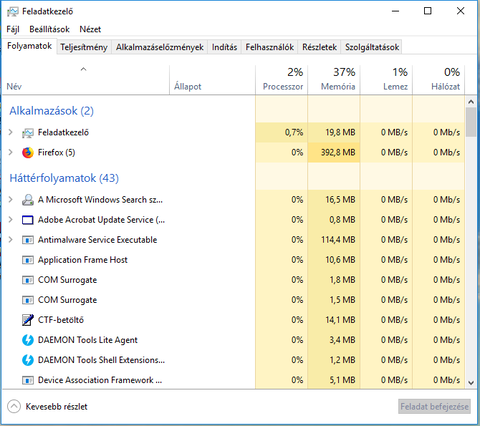Image resolution: width=480 pixels, height=426 pixels.
Task: Select the Feladatkezelő process icon in the list
Action: [28, 133]
